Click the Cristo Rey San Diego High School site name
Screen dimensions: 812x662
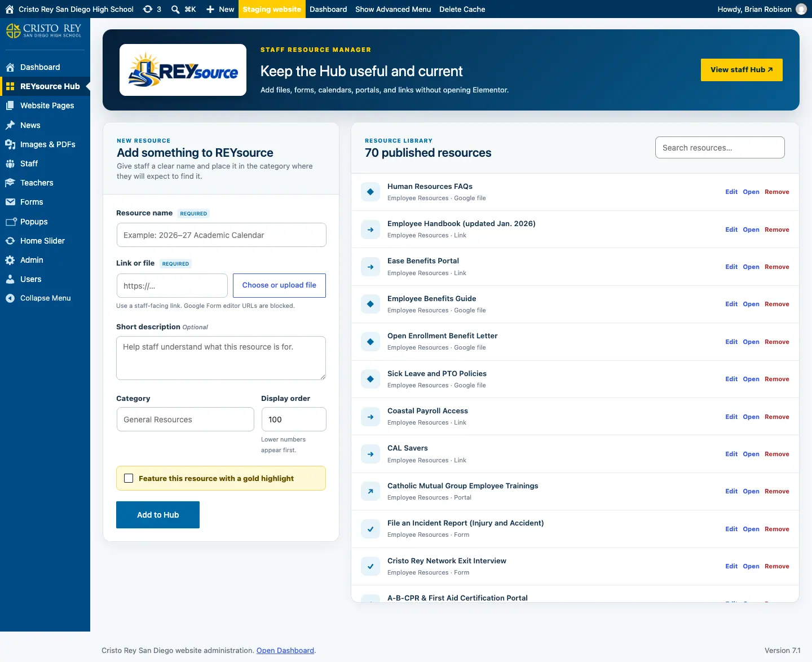[76, 9]
